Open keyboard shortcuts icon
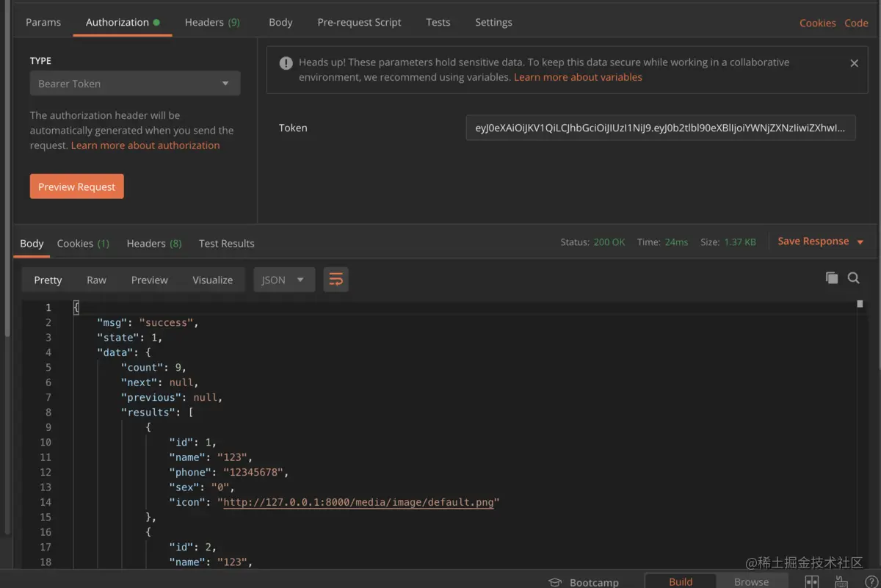 [x=842, y=581]
